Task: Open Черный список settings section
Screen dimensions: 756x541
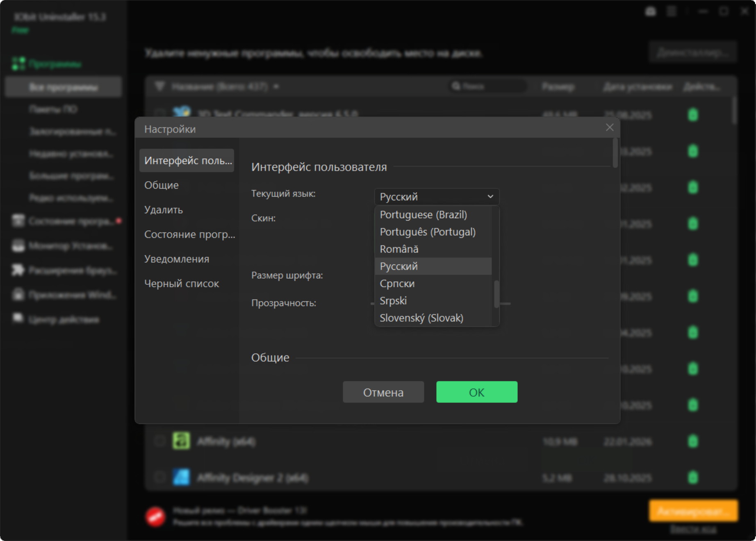Action: [181, 284]
